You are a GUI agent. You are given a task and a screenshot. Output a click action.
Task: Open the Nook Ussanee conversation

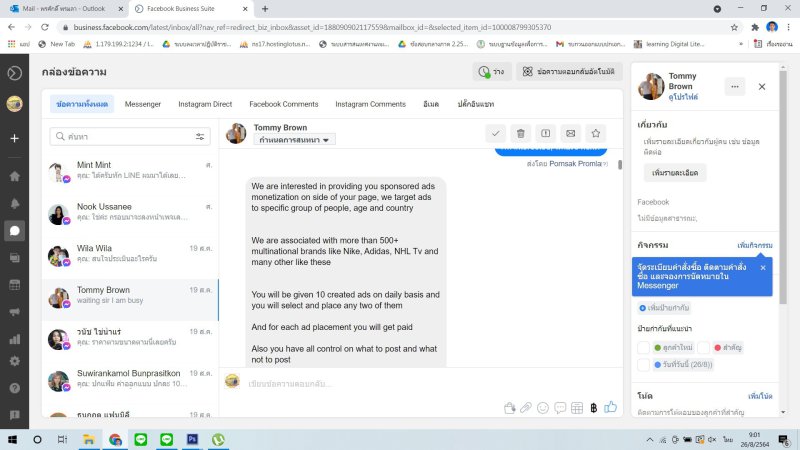[131, 212]
